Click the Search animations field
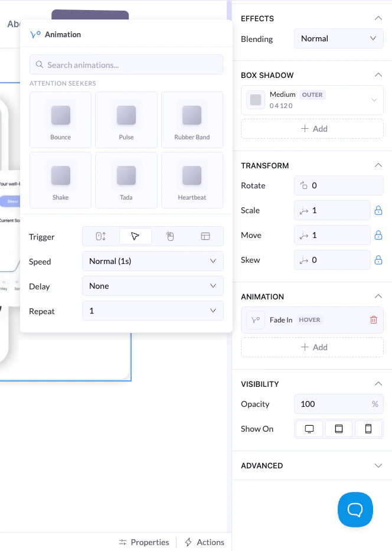Screen dimensions: 392x551 [x=126, y=64]
